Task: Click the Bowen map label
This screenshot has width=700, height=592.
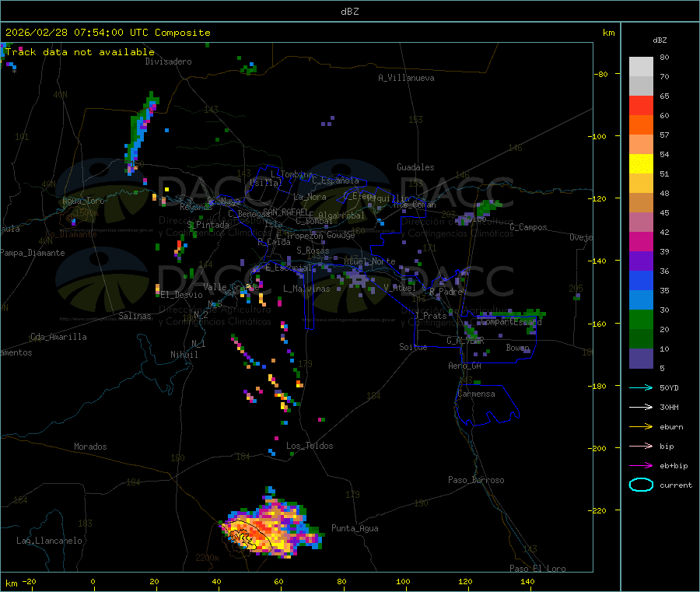Action: (x=518, y=347)
